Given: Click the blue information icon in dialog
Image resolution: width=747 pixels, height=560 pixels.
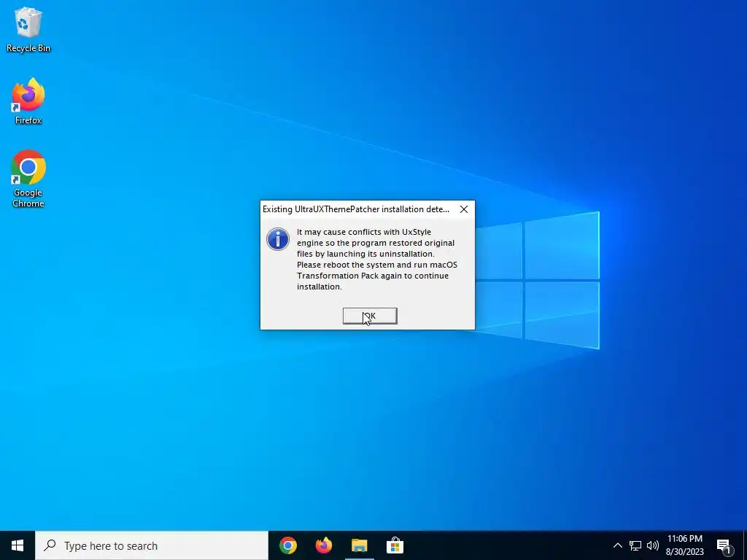Looking at the screenshot, I should (278, 239).
